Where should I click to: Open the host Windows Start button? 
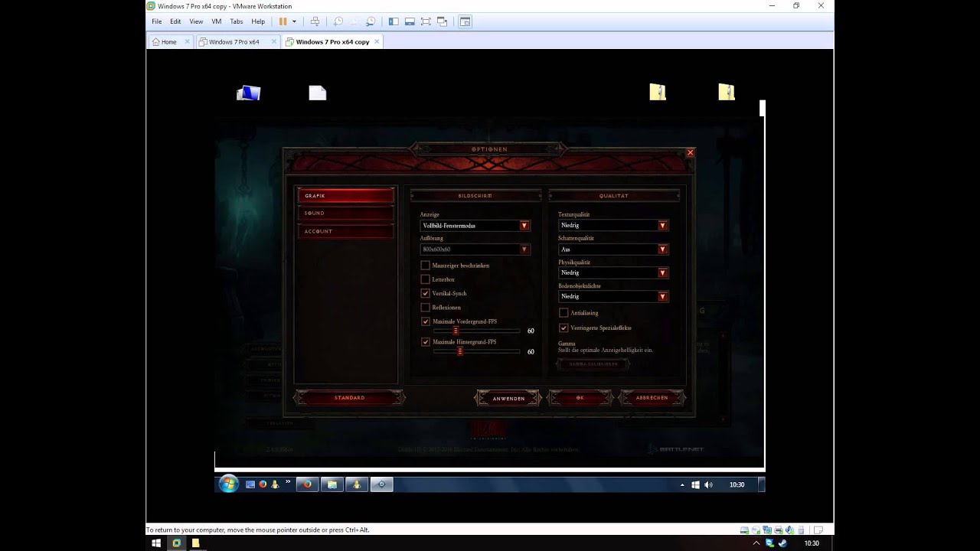tap(156, 543)
